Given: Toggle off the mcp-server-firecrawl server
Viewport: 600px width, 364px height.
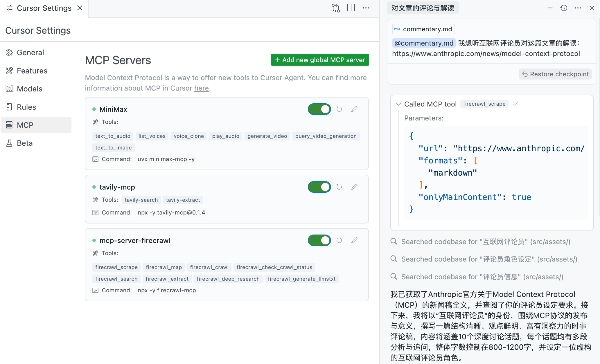Looking at the screenshot, I should (x=319, y=240).
